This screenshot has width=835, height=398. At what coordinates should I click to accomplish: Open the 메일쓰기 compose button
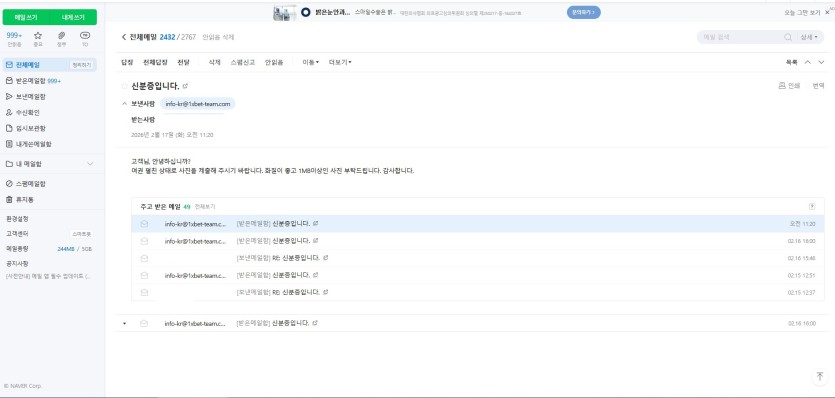[26, 17]
